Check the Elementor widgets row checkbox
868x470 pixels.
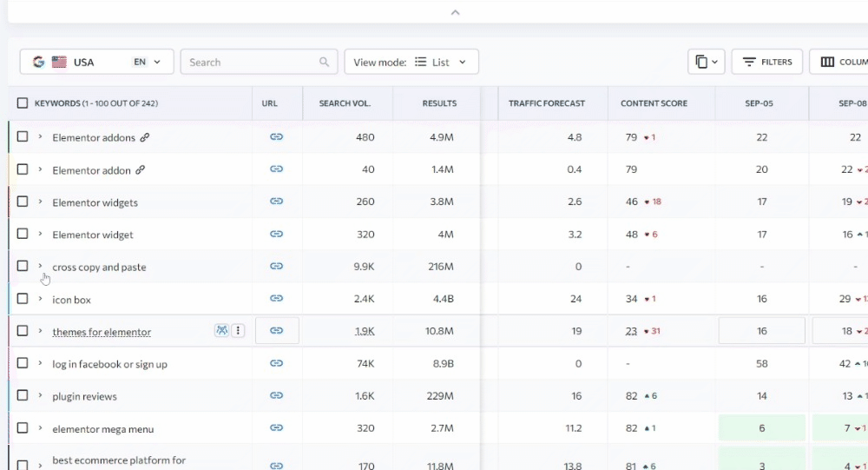click(23, 202)
